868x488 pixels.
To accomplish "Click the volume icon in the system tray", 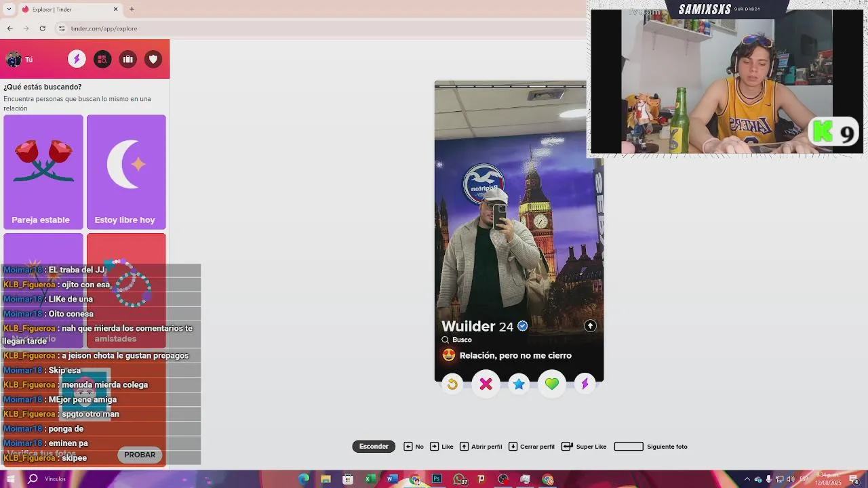I will [790, 479].
